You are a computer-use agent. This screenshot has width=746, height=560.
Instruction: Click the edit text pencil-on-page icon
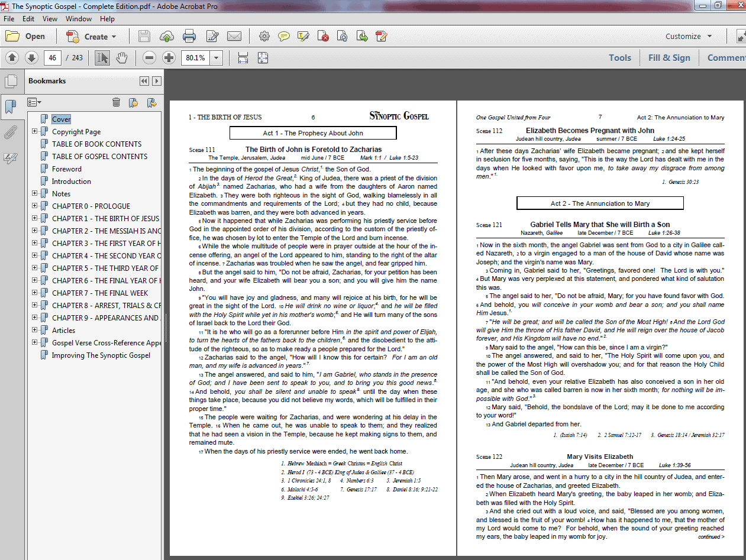pyautogui.click(x=212, y=37)
